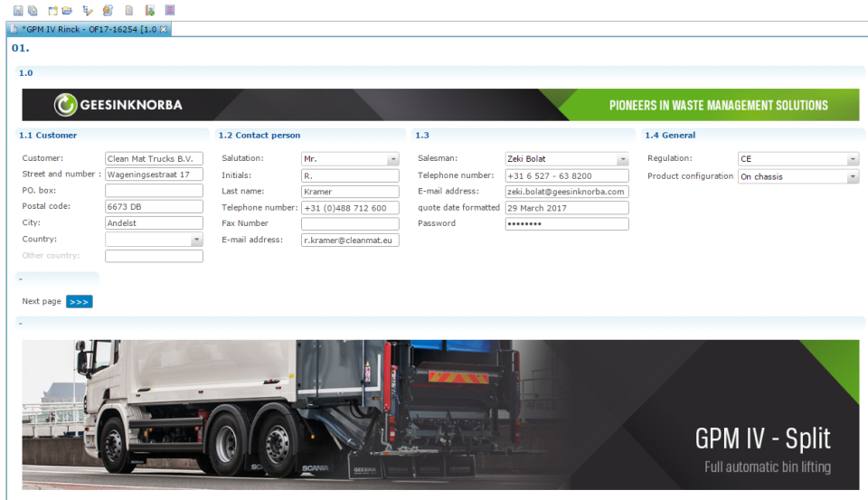Click the contact E-mail address r.kramer field
868x500 pixels.
click(x=350, y=241)
